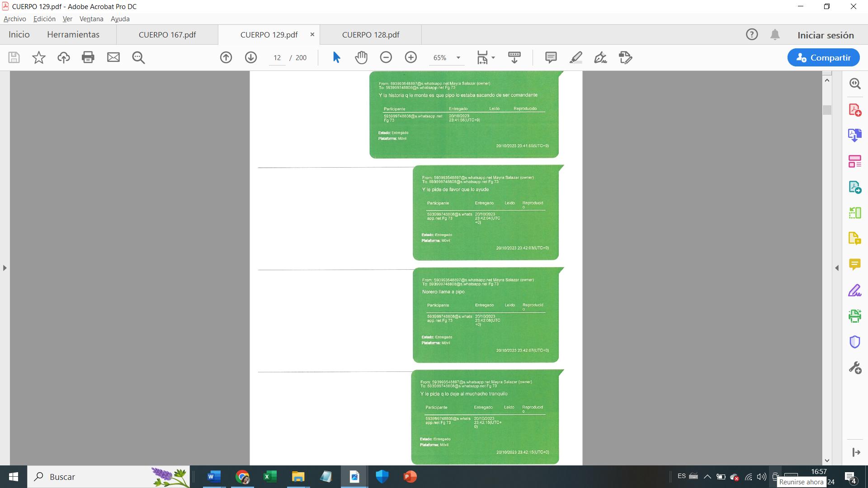Open Chrome from the taskbar

point(242,477)
